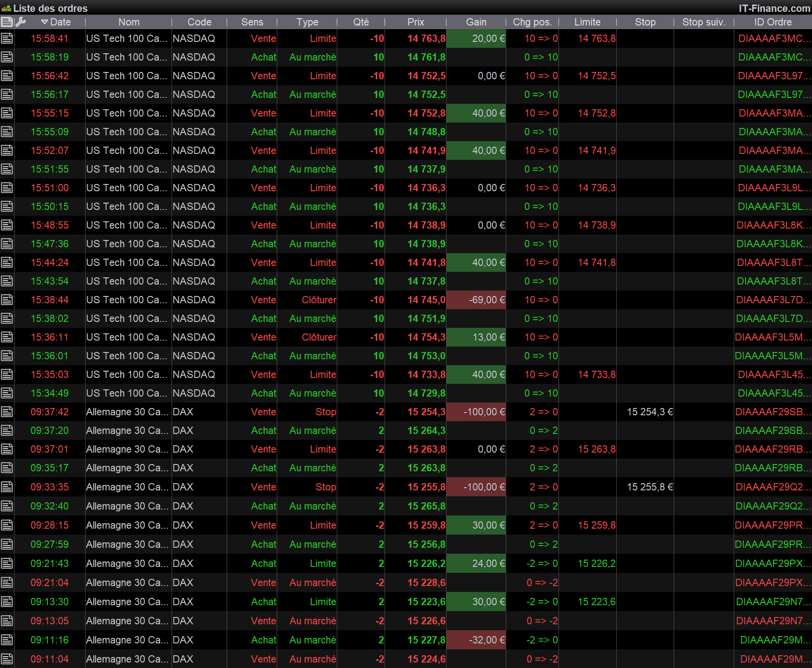Select the -32,00 € gain cell
The width and height of the screenshot is (812, 668).
click(x=476, y=640)
